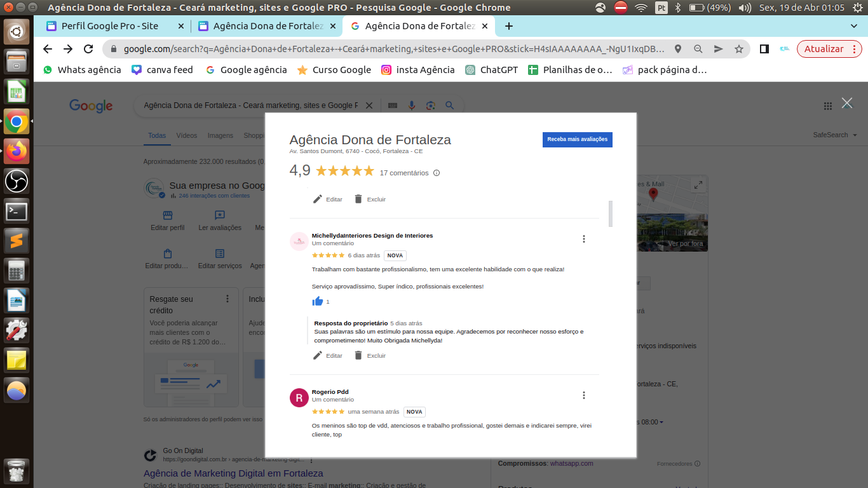This screenshot has height=488, width=868.
Task: Open Planilhas de o... bookmark
Action: tap(570, 70)
